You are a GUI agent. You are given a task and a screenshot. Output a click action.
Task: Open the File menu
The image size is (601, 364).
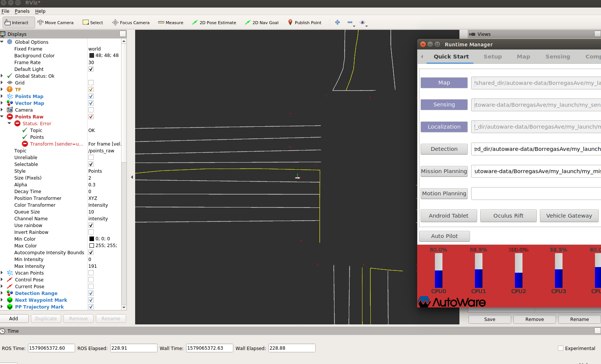(x=5, y=11)
